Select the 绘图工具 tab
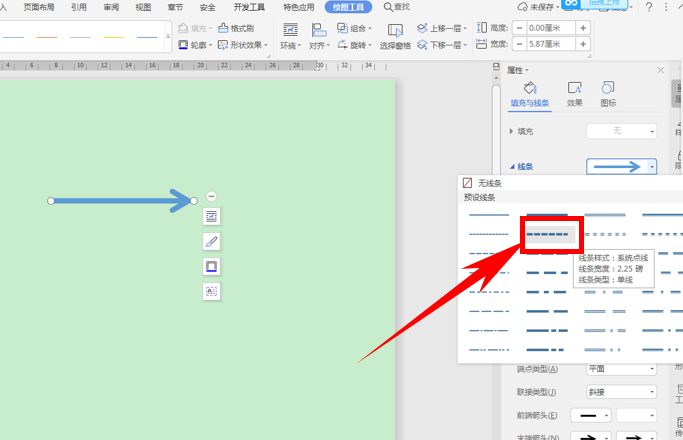 (x=348, y=7)
